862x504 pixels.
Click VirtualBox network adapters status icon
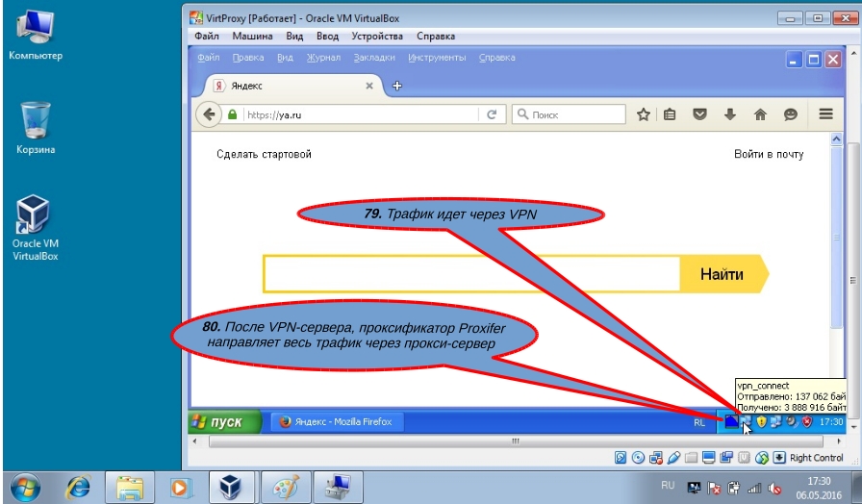[656, 457]
